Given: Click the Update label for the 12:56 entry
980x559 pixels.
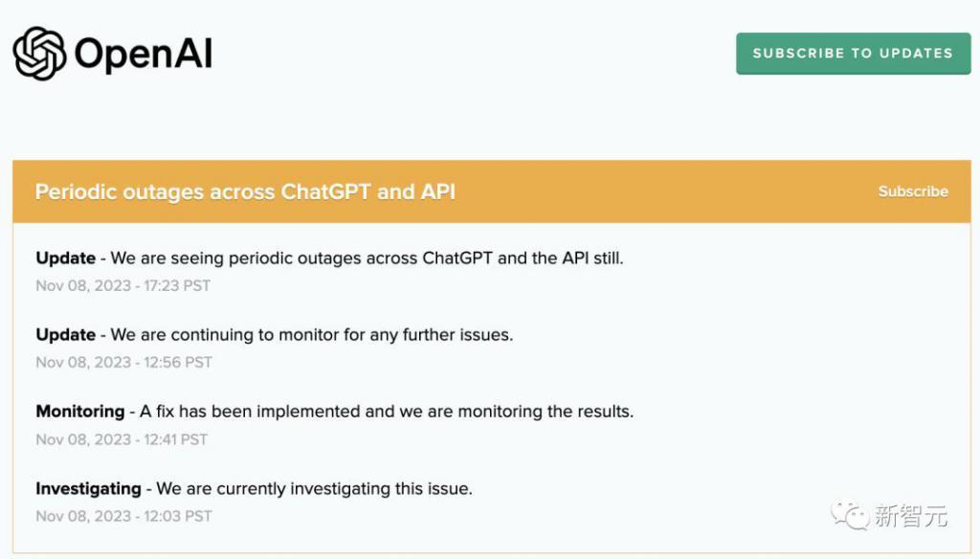Looking at the screenshot, I should click(x=65, y=335).
